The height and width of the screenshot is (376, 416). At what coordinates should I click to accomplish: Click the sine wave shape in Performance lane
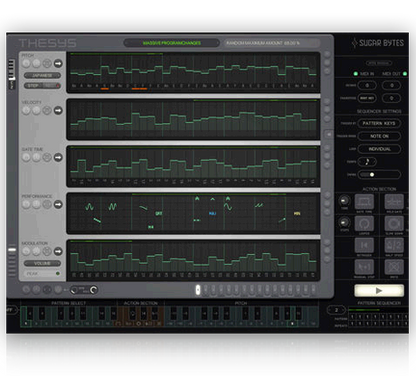pyautogui.click(x=228, y=207)
